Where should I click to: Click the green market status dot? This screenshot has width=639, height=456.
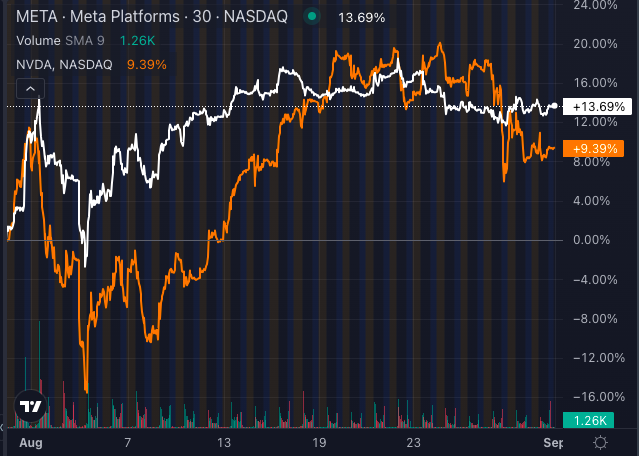(313, 16)
